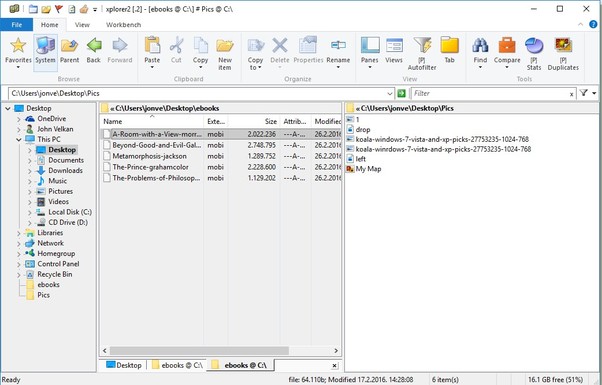Select file The-Prince-grahamcolor
602x385 pixels.
coord(150,167)
